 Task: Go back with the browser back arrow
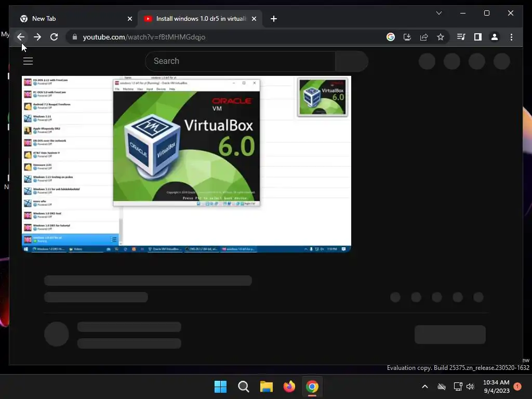[x=21, y=37]
